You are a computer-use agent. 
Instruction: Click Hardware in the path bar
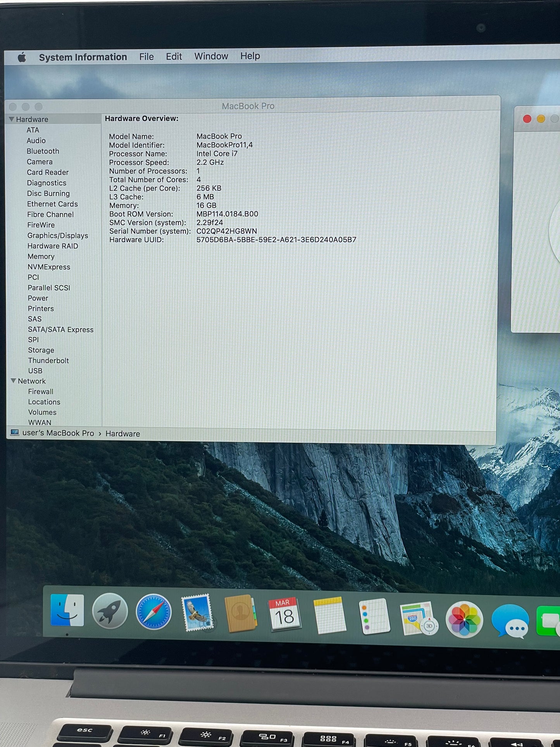click(x=122, y=433)
